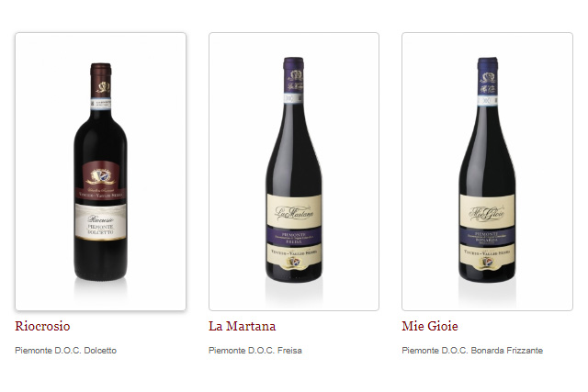Screen dimensions: 588x392
Task: Click the crest emblem at bottom of Mie Gioie label
Action: click(487, 263)
